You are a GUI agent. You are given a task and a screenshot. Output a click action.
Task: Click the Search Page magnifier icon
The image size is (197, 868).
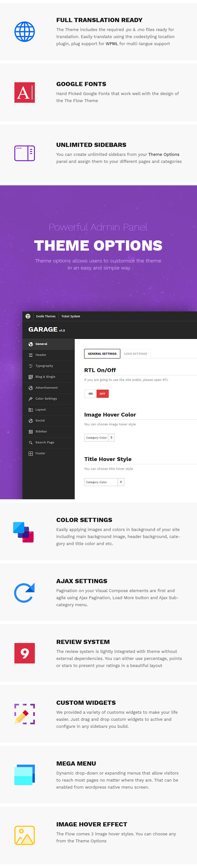(31, 442)
